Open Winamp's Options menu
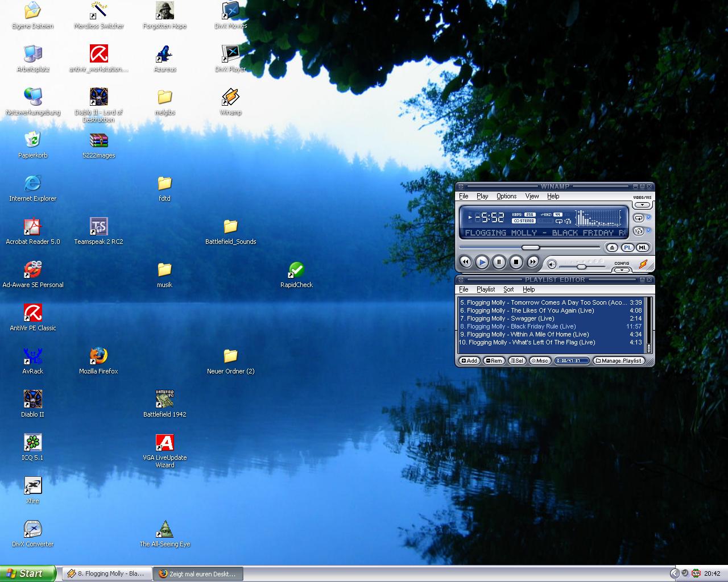728x582 pixels. point(506,196)
